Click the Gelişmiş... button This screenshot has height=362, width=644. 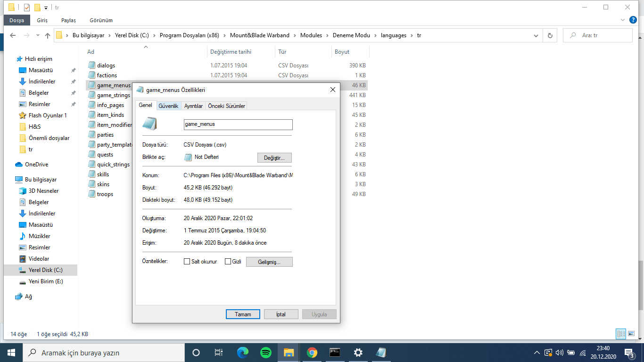[269, 262]
